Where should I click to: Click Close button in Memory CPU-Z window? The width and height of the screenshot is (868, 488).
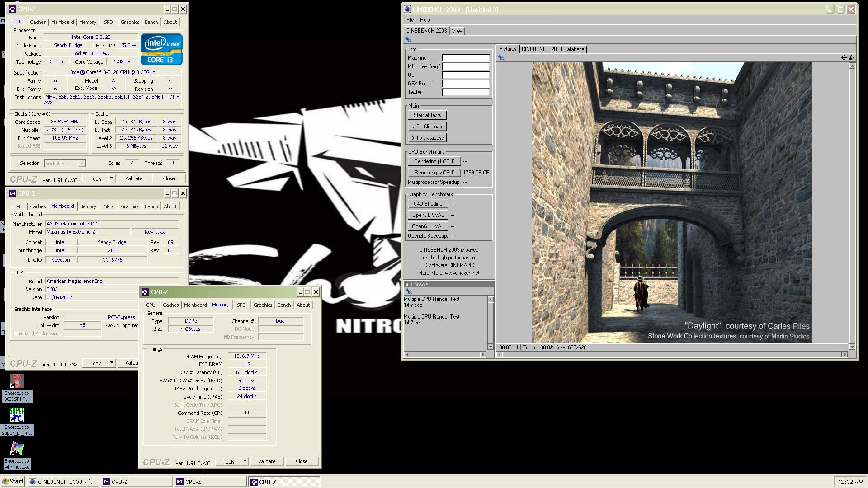pos(302,461)
